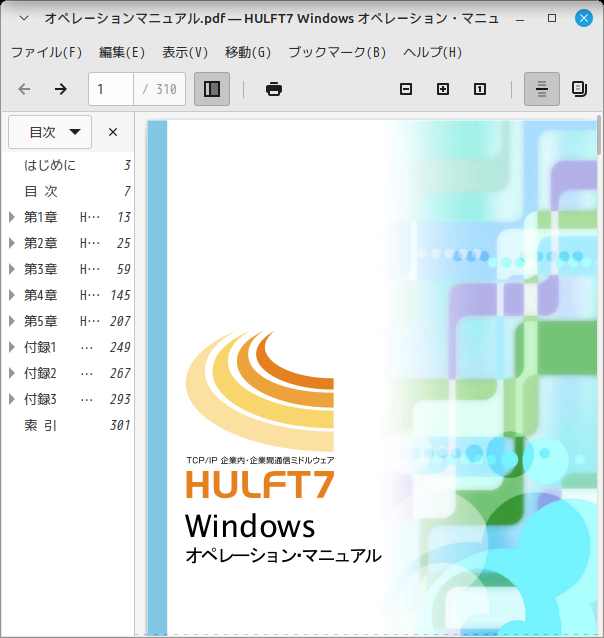Expand the 付録1 tree entry

[x=12, y=347]
